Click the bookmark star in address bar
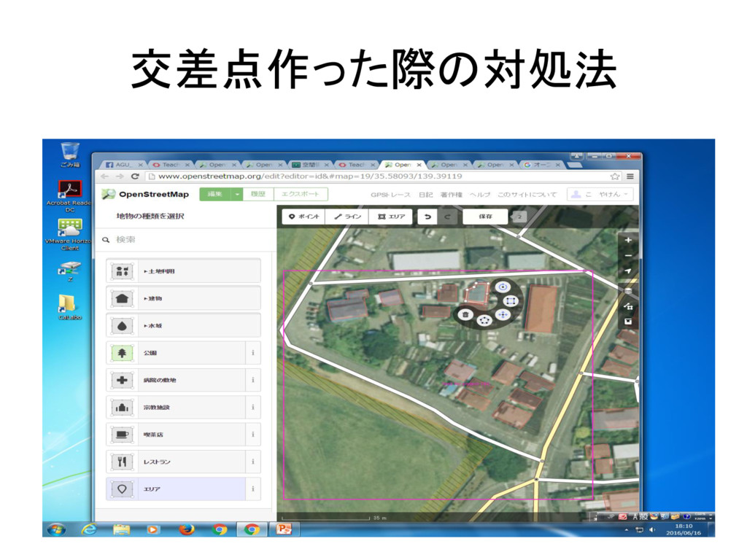 tap(614, 176)
